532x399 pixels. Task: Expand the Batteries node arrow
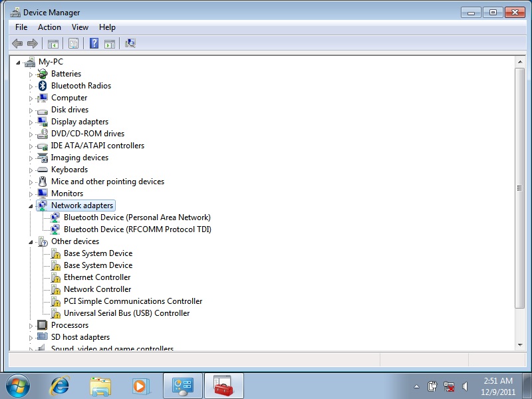[x=31, y=74]
